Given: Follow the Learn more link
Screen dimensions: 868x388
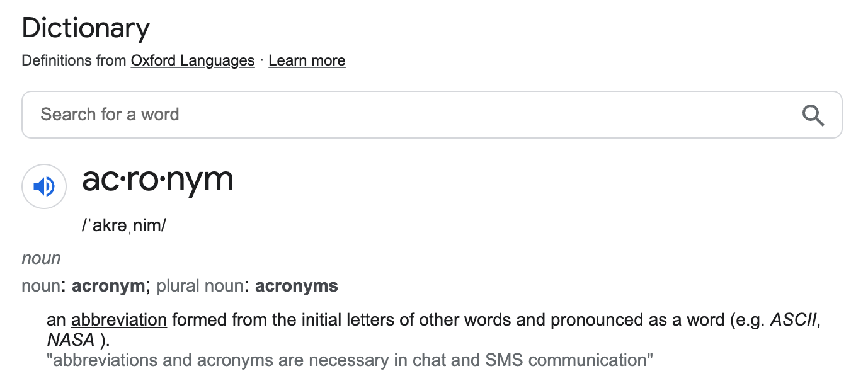Looking at the screenshot, I should (x=307, y=60).
